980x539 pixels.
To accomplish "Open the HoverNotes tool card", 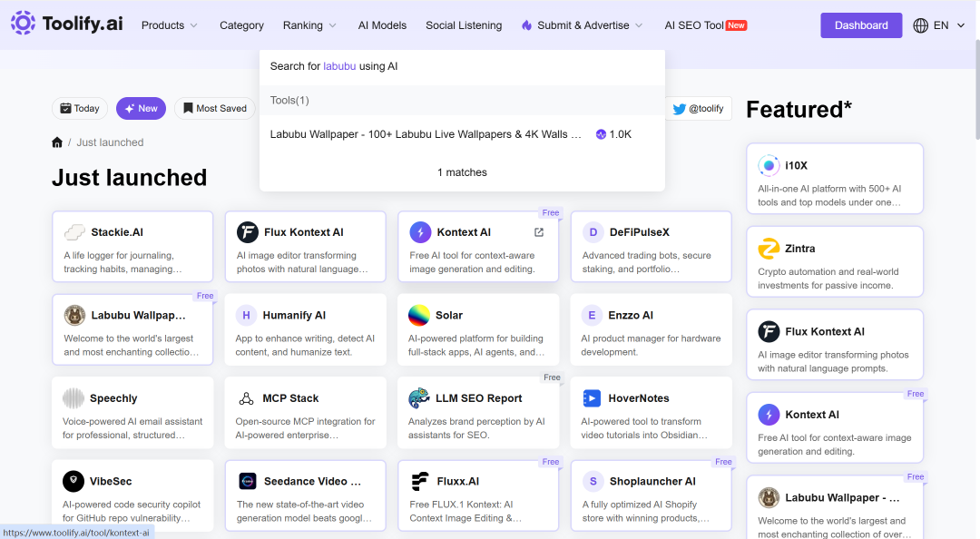I will click(651, 413).
